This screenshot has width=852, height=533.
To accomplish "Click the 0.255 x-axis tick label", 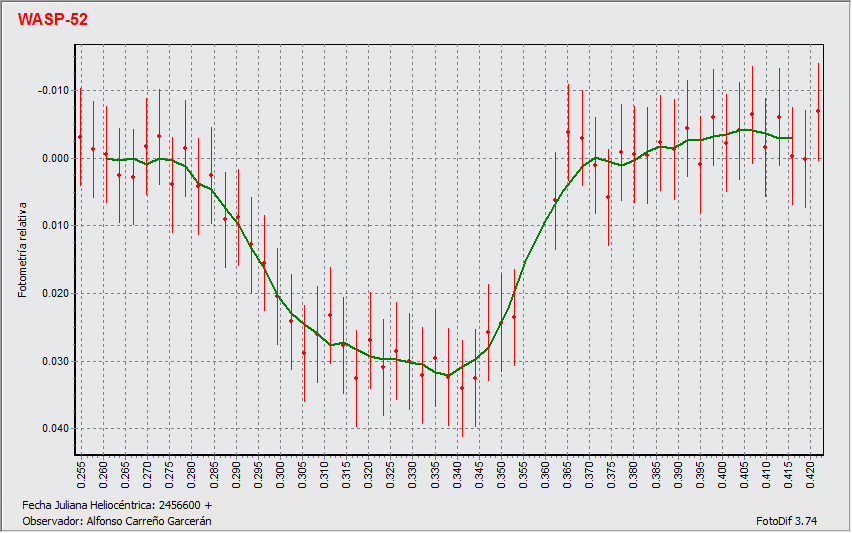I will coord(81,474).
